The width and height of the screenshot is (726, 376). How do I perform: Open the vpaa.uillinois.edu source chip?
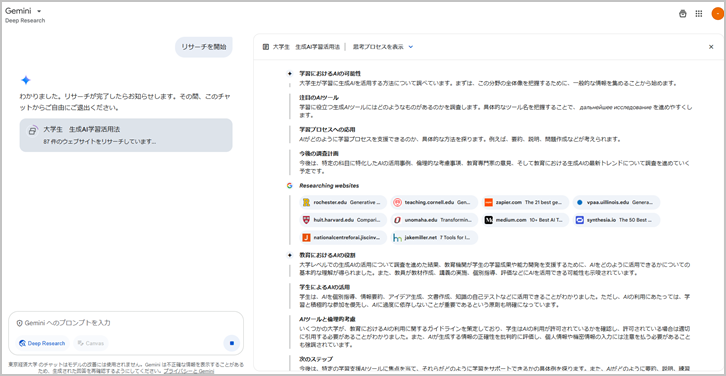coord(616,202)
